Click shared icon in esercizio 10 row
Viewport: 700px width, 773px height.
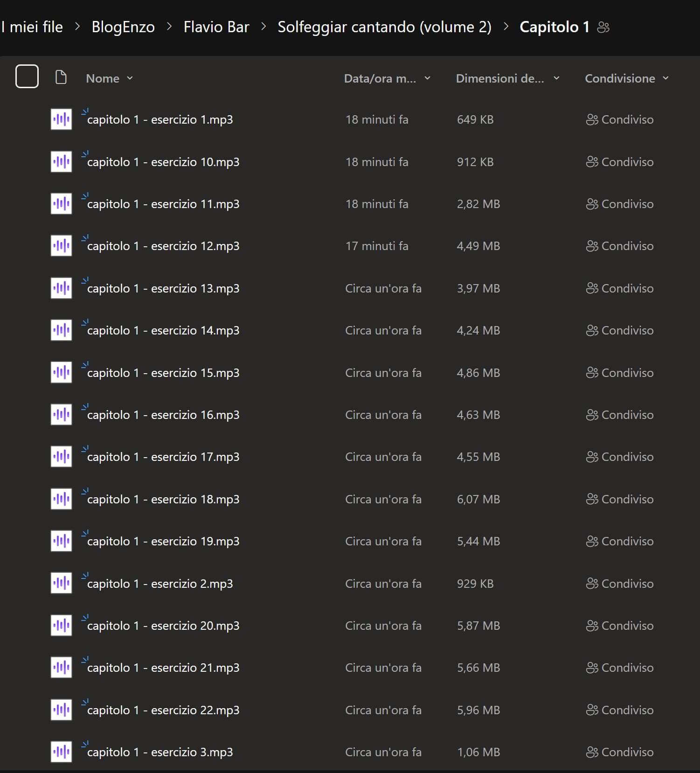[x=592, y=162]
